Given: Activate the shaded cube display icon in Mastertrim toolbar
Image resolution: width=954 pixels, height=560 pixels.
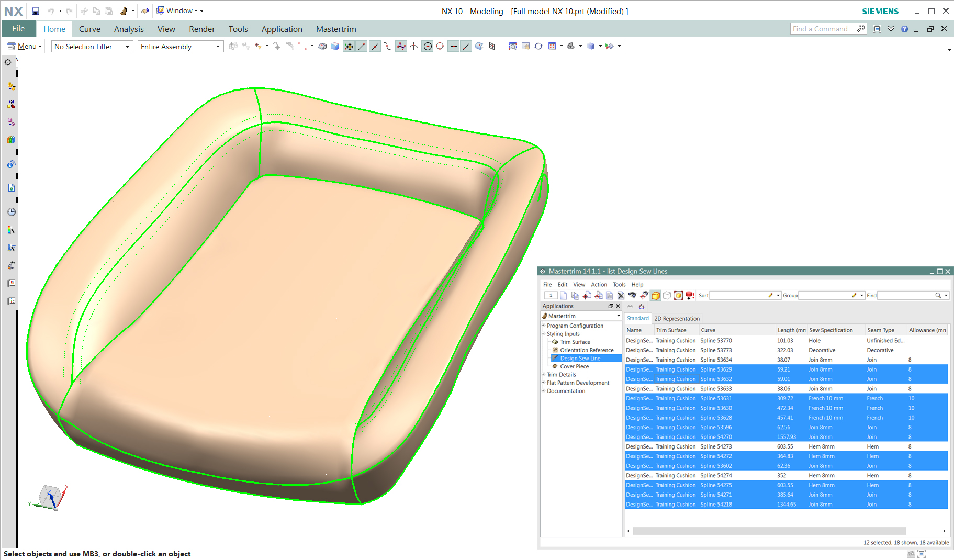Looking at the screenshot, I should (656, 295).
